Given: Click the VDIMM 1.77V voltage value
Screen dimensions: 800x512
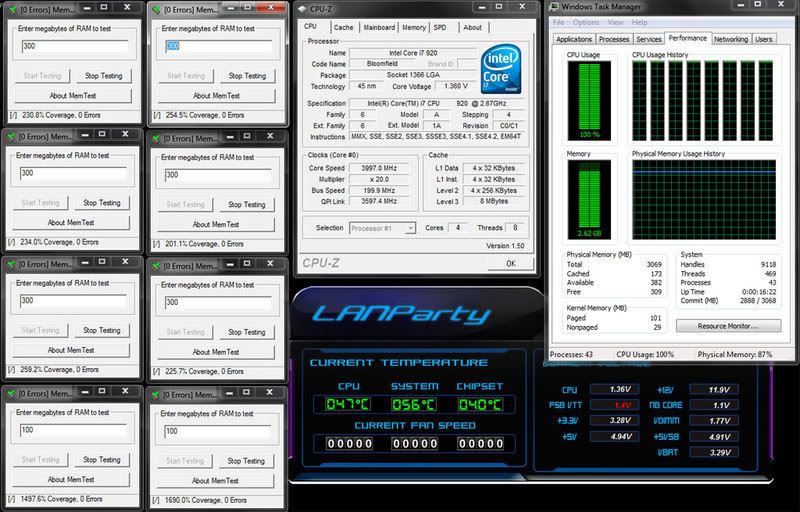Looking at the screenshot, I should pyautogui.click(x=714, y=421).
